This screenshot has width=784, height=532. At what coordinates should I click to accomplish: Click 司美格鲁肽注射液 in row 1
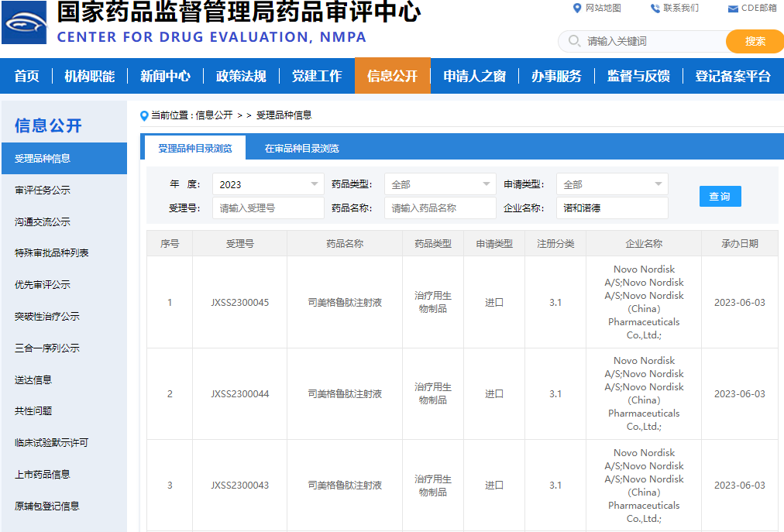[345, 303]
